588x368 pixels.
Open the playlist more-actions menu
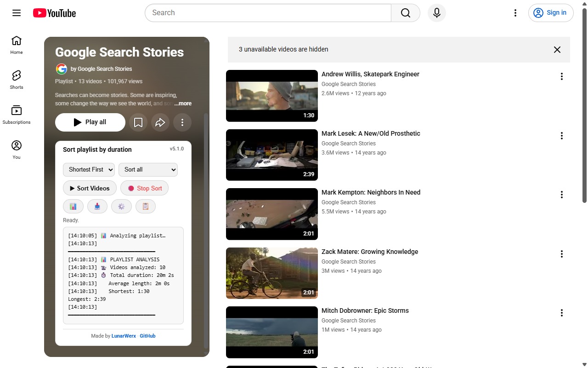pyautogui.click(x=182, y=122)
